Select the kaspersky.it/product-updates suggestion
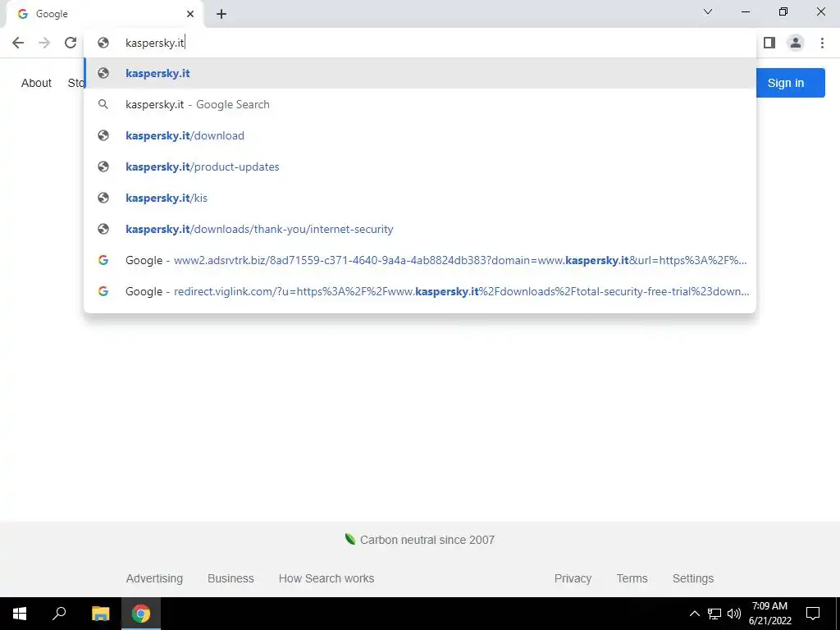The image size is (840, 630). pos(420,167)
